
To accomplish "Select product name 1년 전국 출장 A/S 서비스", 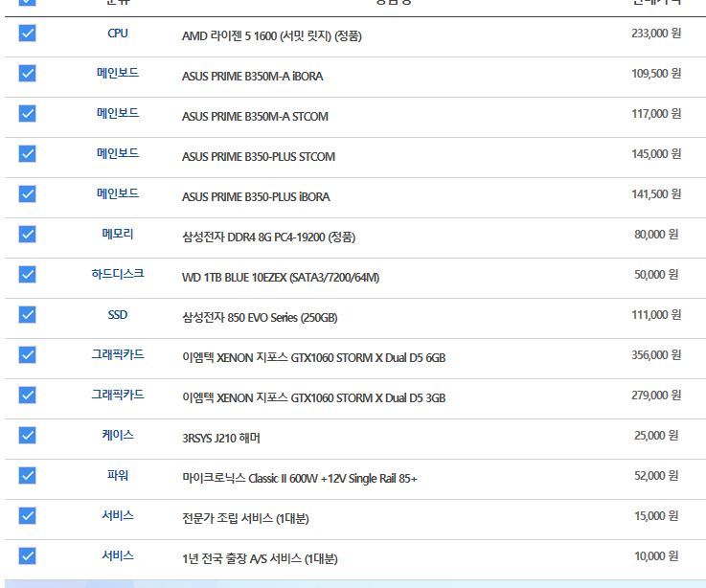I will (x=260, y=558).
